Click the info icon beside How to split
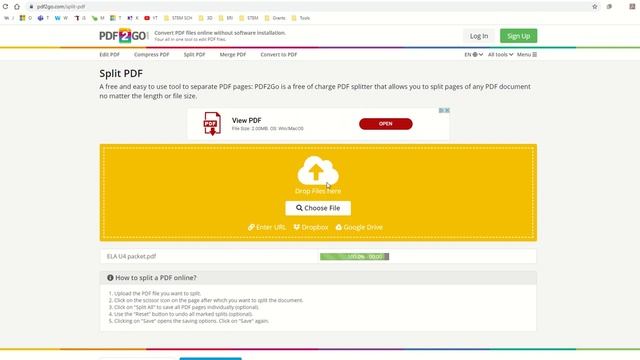 [x=110, y=278]
